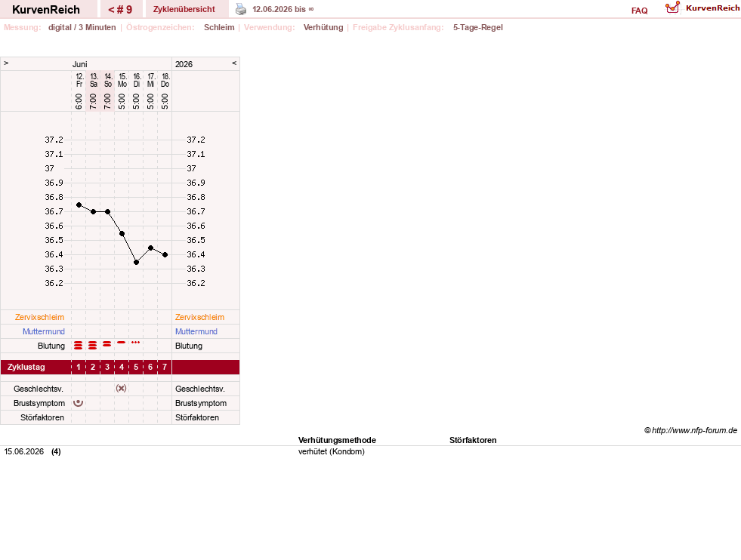Click the left Störfaktoren row label

[42, 417]
